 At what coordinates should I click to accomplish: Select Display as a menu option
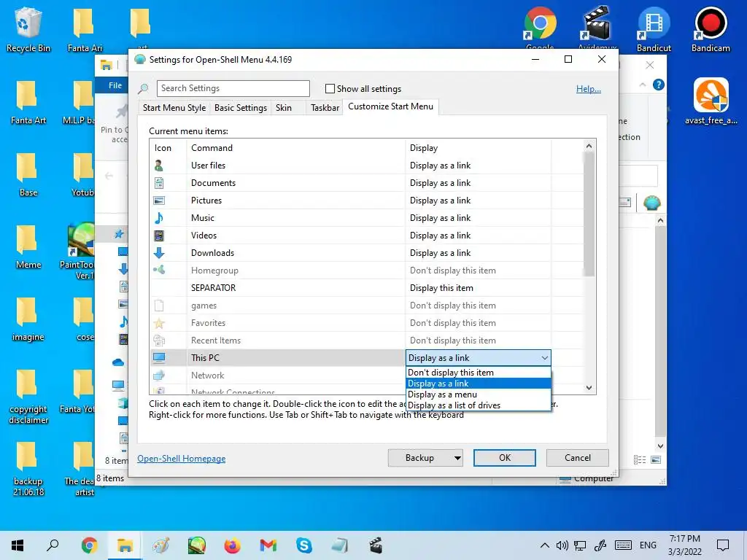coord(479,394)
